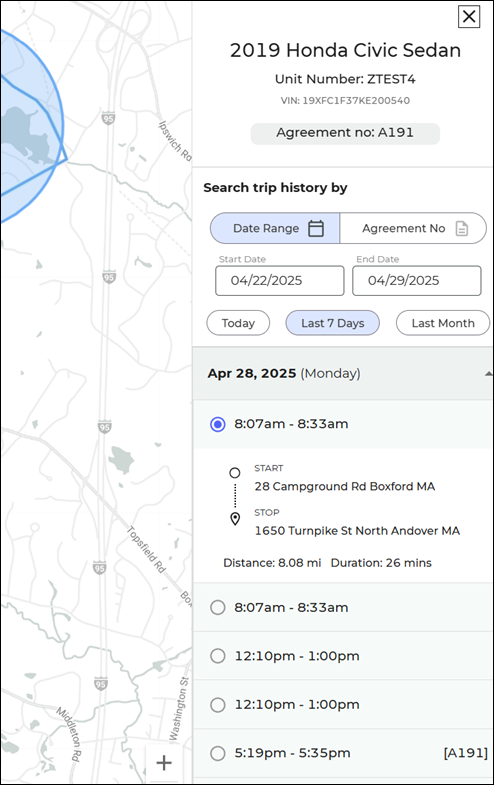Click the Last Month filter button
Viewport: 494px width, 785px height.
coord(443,323)
